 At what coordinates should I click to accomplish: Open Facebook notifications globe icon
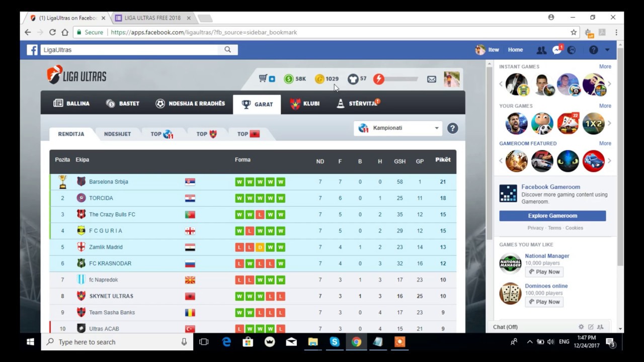coord(572,50)
